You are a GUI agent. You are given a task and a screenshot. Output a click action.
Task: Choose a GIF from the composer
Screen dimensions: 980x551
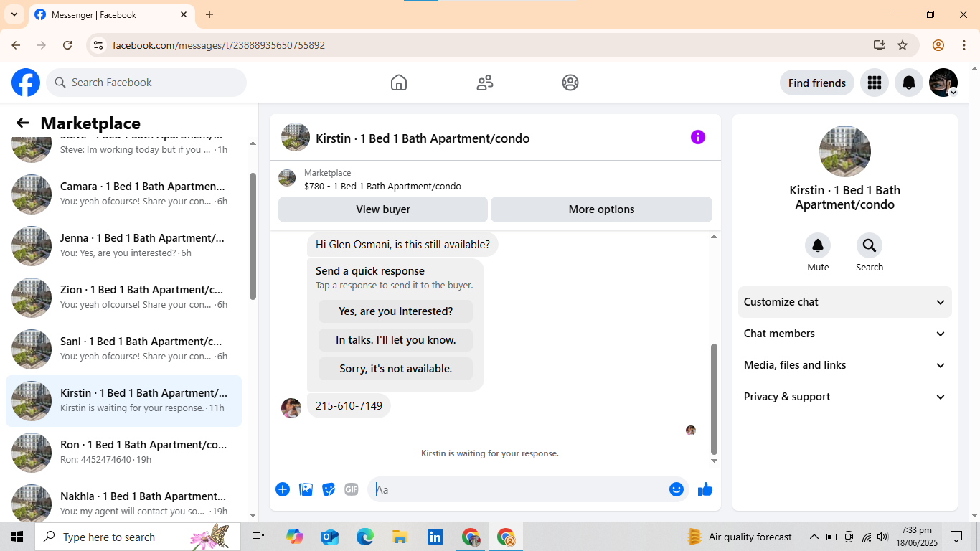pyautogui.click(x=352, y=489)
